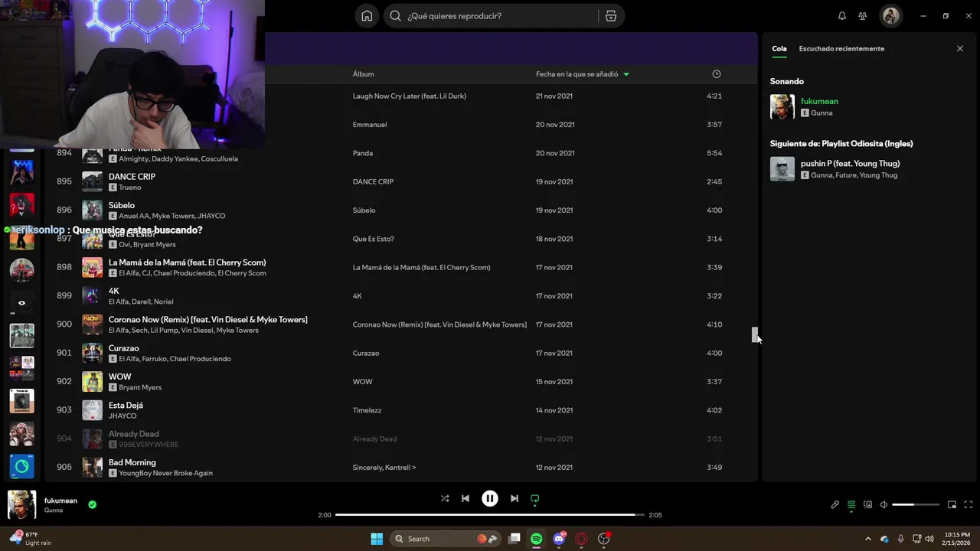Open Connect to a device icon
The height and width of the screenshot is (551, 980).
click(867, 504)
